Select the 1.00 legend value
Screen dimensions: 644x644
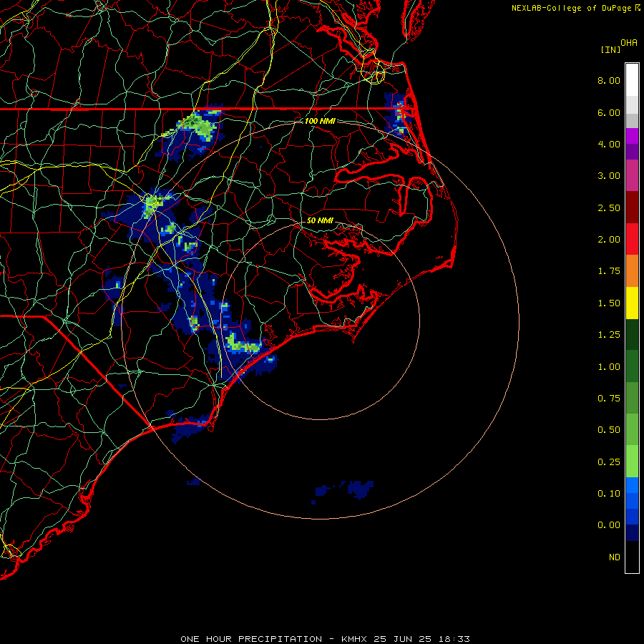pos(609,367)
